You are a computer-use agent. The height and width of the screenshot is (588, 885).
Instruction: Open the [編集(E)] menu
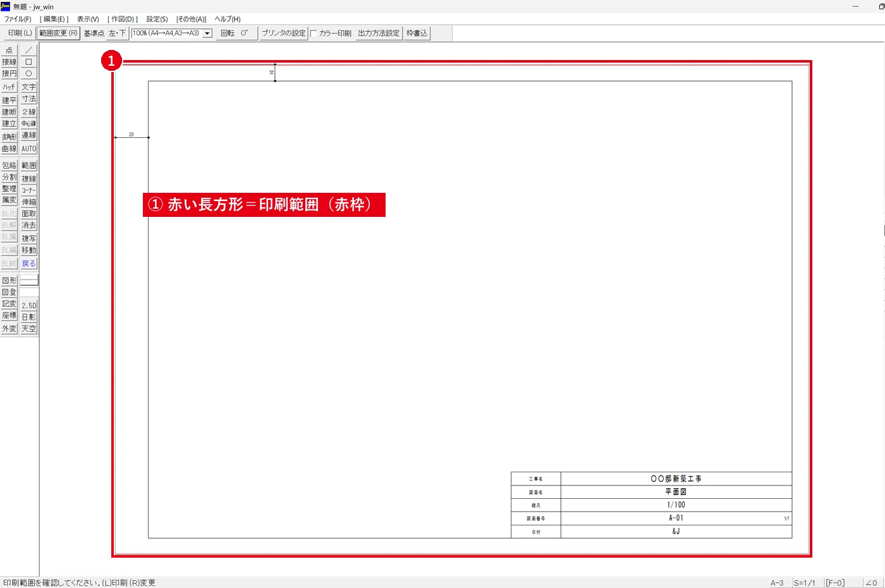54,19
